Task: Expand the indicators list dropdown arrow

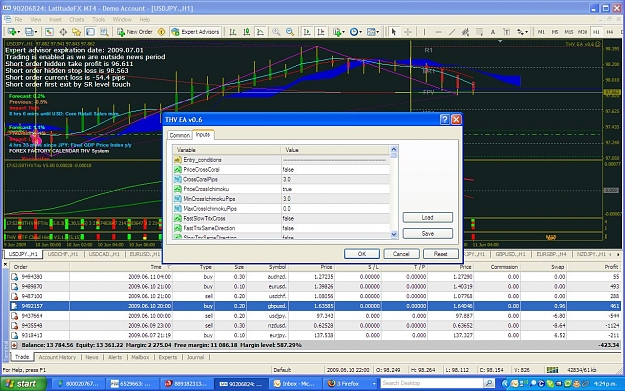Action: click(x=344, y=32)
